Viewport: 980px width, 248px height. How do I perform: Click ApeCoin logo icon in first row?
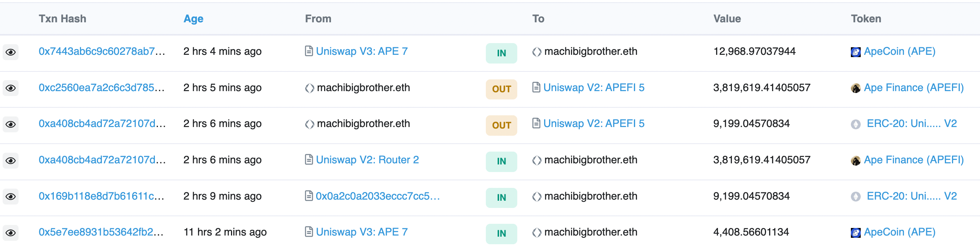click(x=855, y=52)
